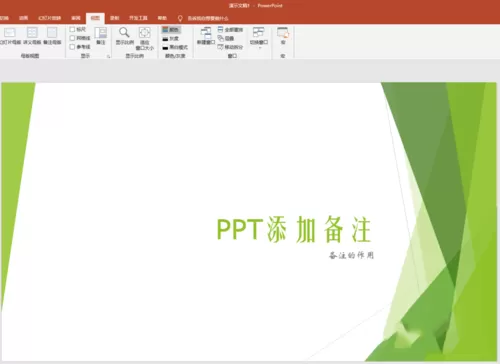Click Cascade (层叠) windows
The image size is (500, 364).
[x=226, y=38]
